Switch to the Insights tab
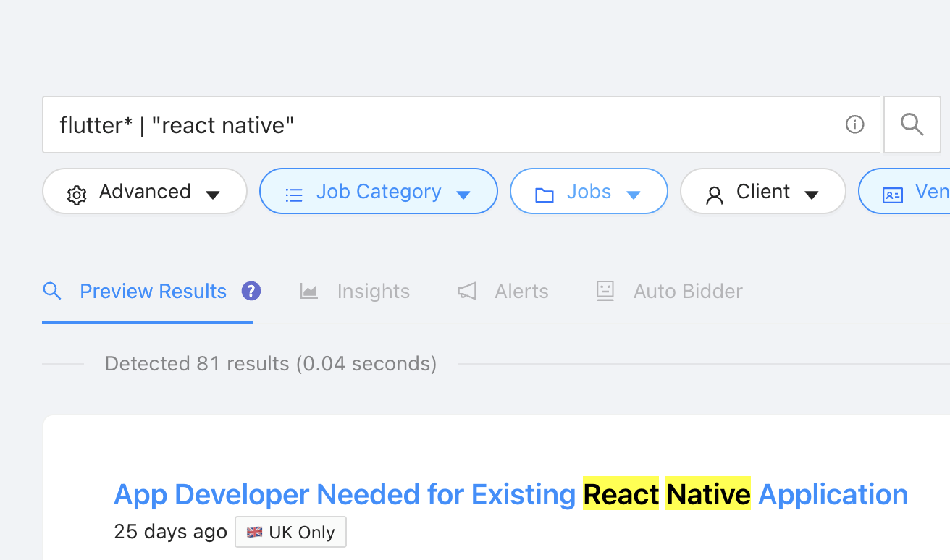This screenshot has width=950, height=560. pyautogui.click(x=373, y=291)
